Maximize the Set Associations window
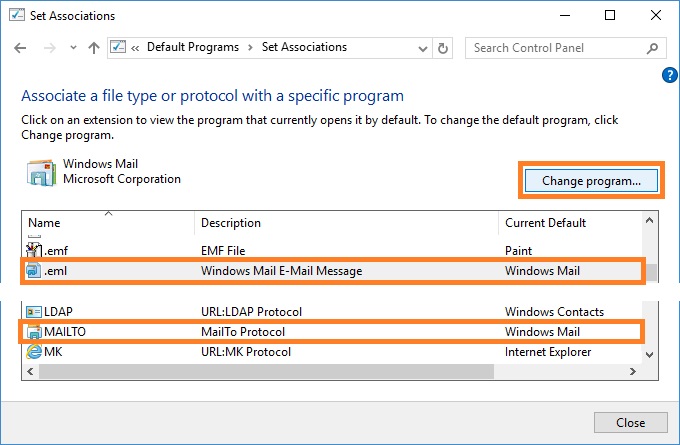This screenshot has height=445, width=680. coord(610,15)
